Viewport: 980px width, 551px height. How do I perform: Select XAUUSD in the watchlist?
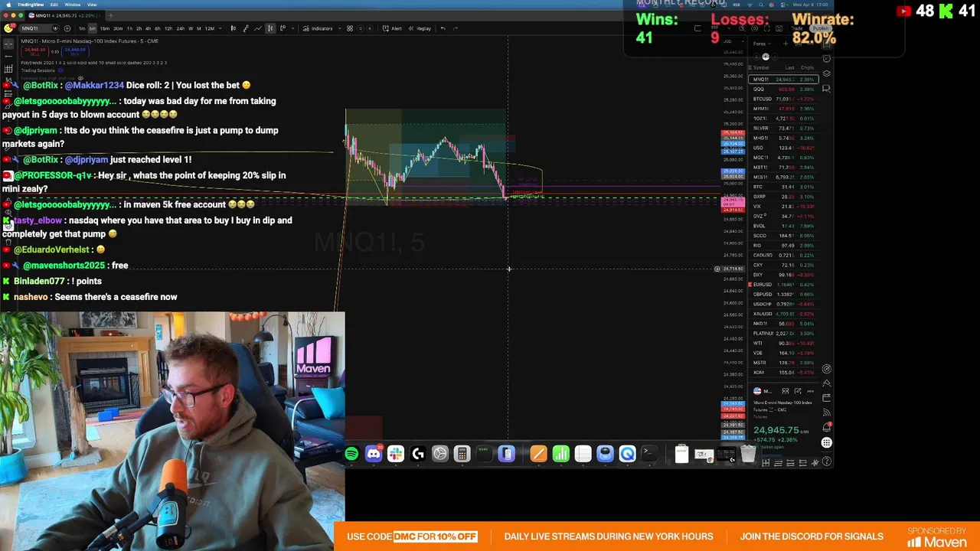coord(783,314)
